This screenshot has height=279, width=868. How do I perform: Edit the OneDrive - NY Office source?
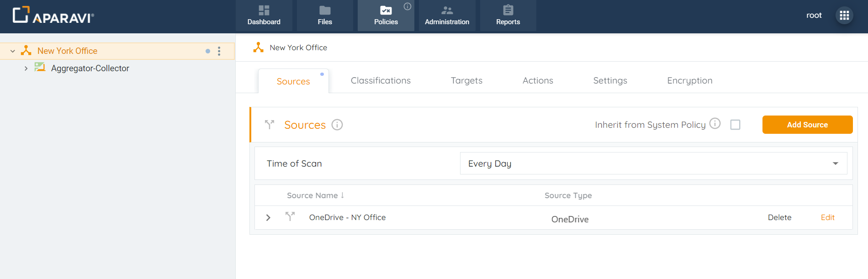(827, 218)
